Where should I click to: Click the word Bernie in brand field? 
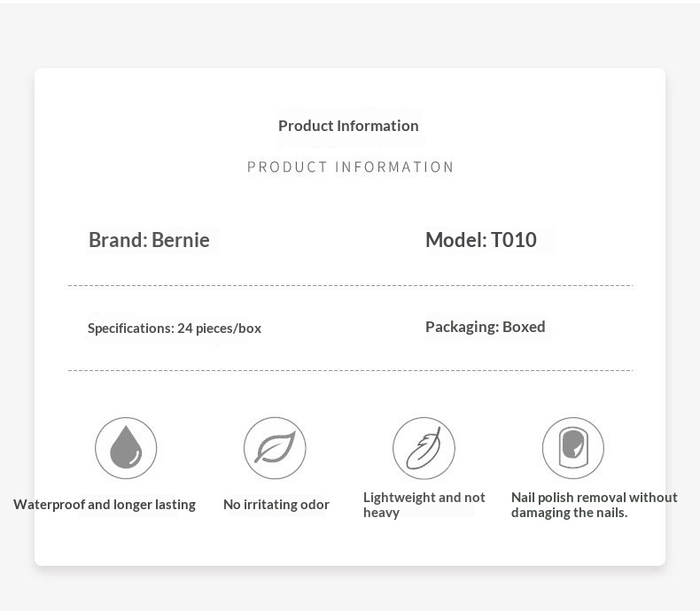[181, 240]
